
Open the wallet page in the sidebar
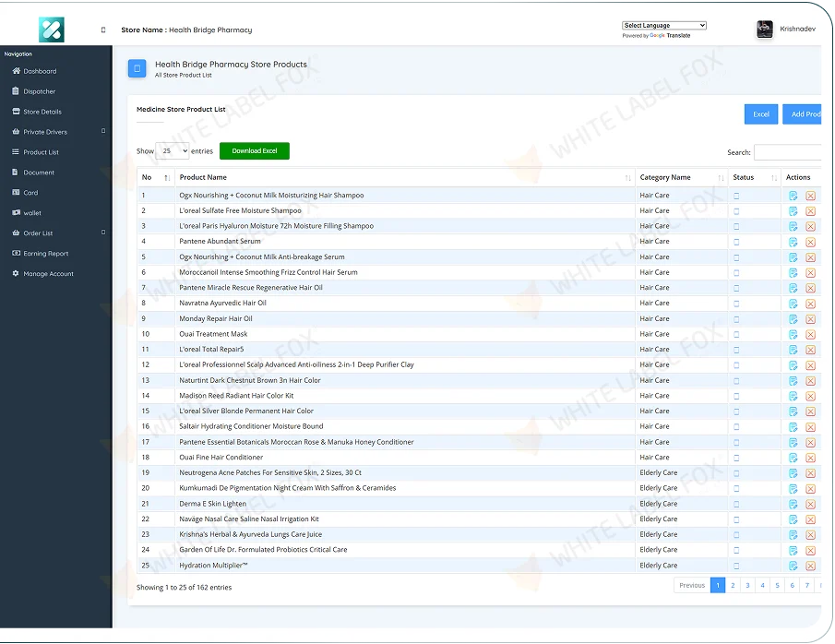tap(27, 212)
